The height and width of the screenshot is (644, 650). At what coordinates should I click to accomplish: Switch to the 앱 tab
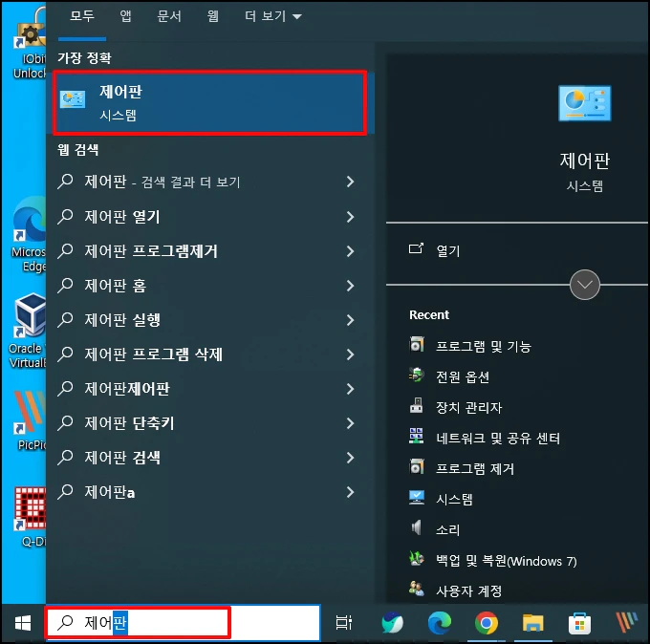pyautogui.click(x=125, y=16)
